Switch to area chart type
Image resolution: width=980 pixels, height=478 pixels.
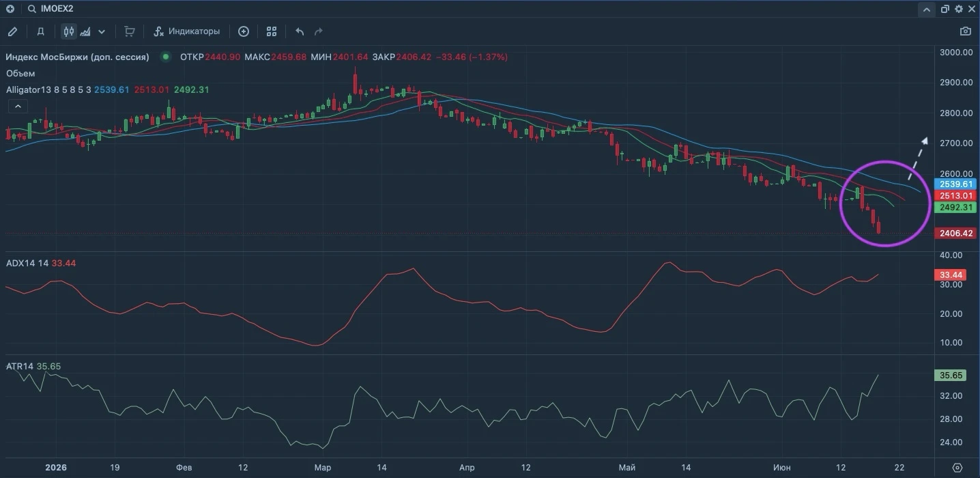coord(85,31)
